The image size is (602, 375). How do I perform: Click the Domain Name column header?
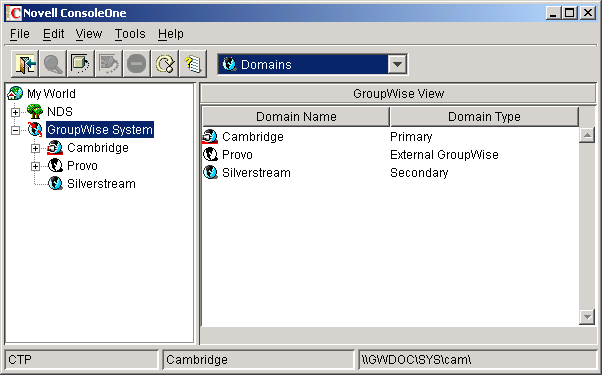tap(296, 117)
